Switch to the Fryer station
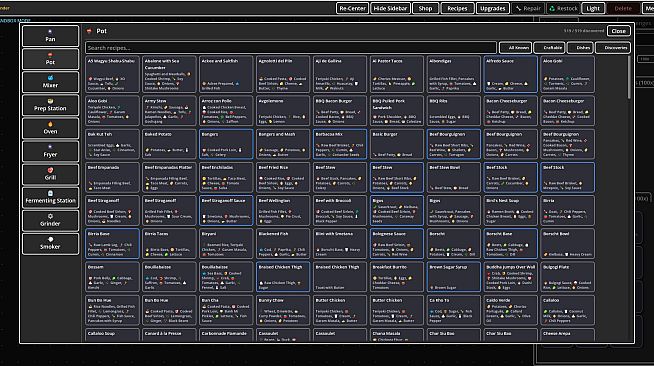 click(50, 151)
